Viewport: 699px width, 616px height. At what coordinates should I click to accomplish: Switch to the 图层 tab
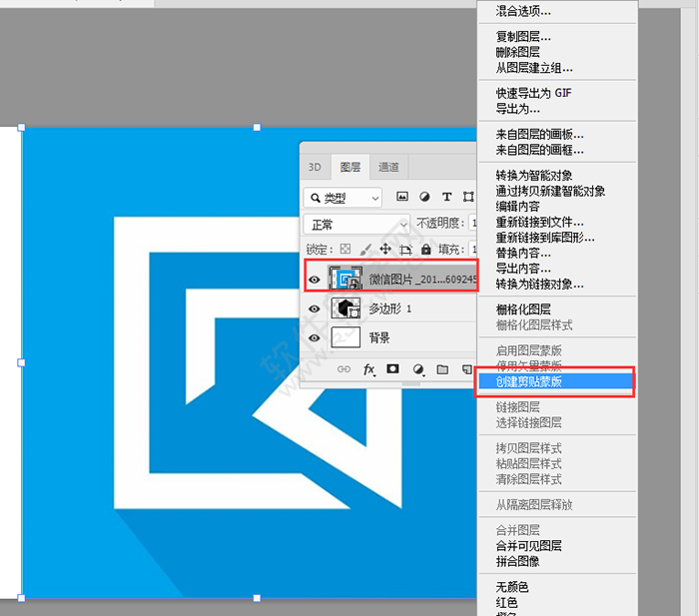tap(349, 167)
